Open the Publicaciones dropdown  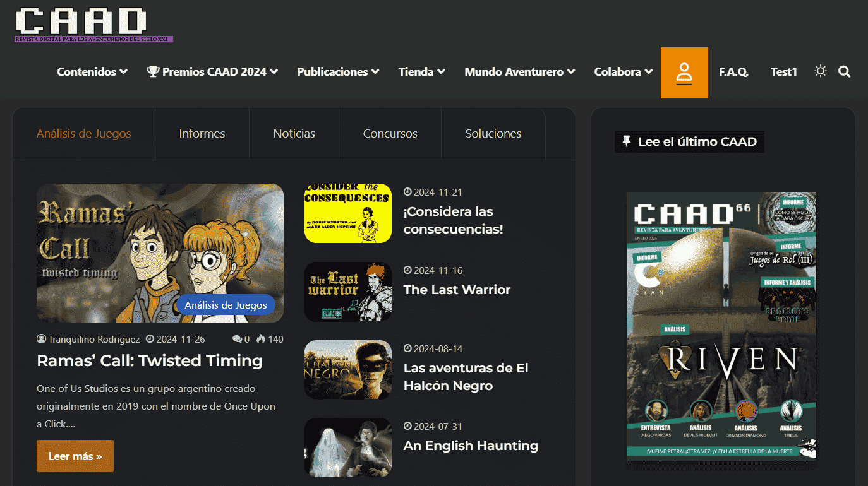tap(338, 72)
